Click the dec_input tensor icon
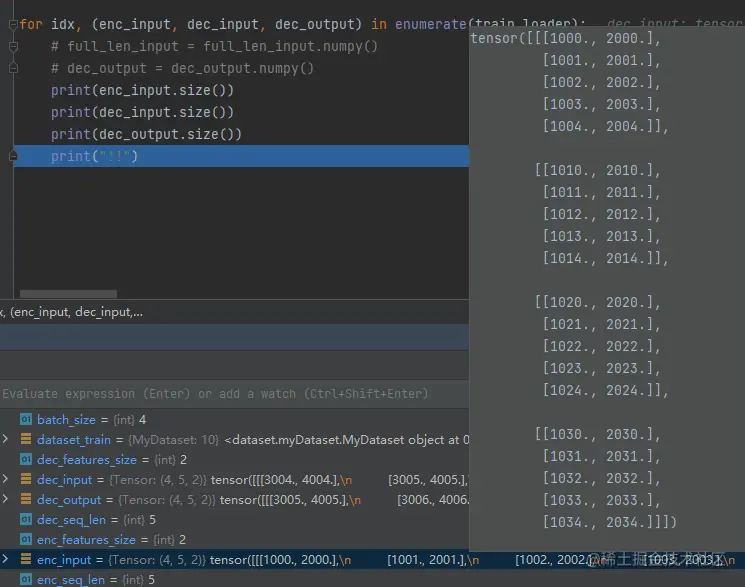The height and width of the screenshot is (587, 745). coord(26,479)
